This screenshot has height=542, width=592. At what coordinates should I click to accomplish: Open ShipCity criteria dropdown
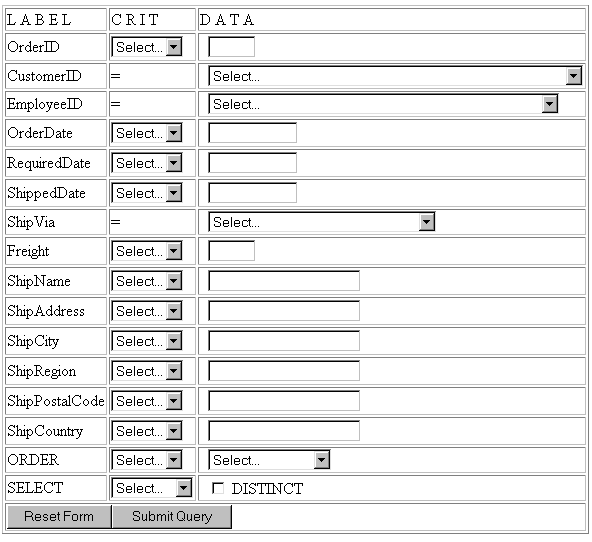147,341
